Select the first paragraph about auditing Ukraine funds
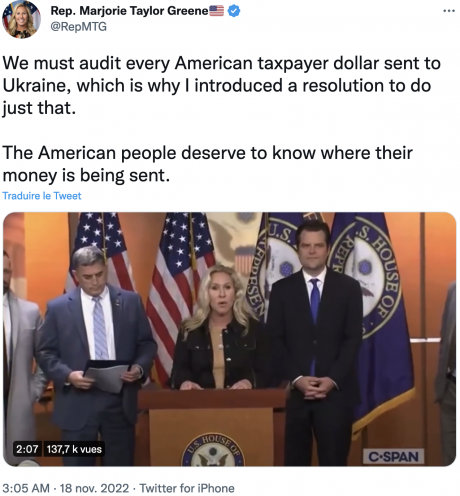 point(222,85)
